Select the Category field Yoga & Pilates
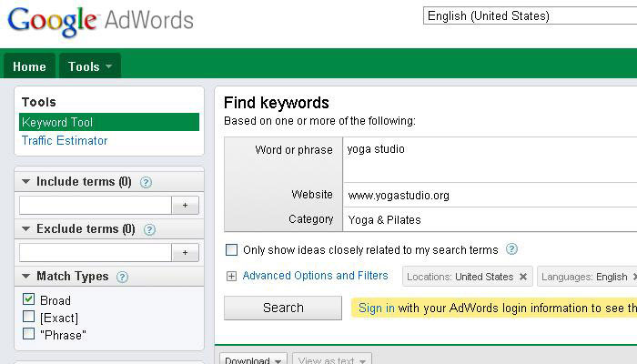Image resolution: width=637 pixels, height=364 pixels. pyautogui.click(x=490, y=220)
